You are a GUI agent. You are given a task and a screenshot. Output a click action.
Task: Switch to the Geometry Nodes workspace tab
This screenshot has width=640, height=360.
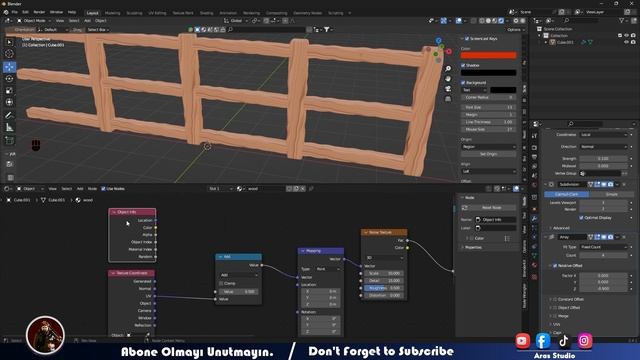pyautogui.click(x=307, y=13)
